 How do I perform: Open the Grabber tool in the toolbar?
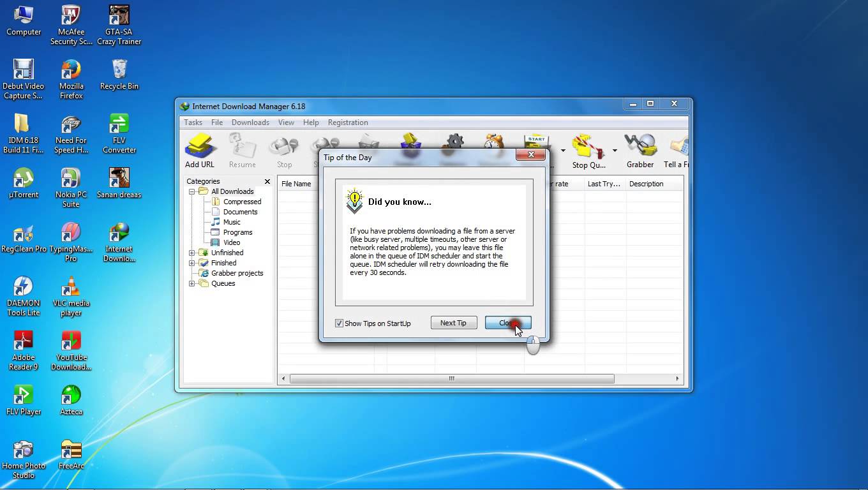tap(640, 151)
